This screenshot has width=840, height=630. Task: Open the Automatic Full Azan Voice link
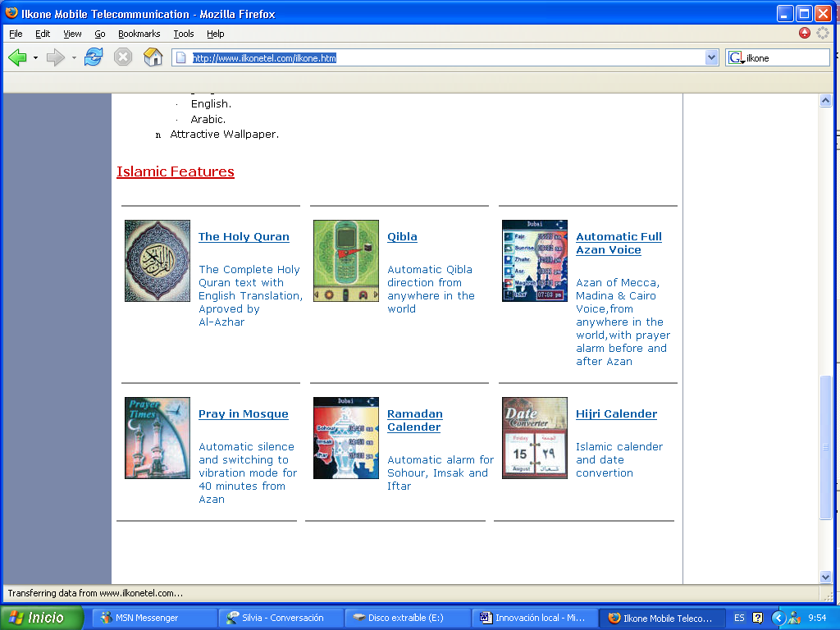619,243
